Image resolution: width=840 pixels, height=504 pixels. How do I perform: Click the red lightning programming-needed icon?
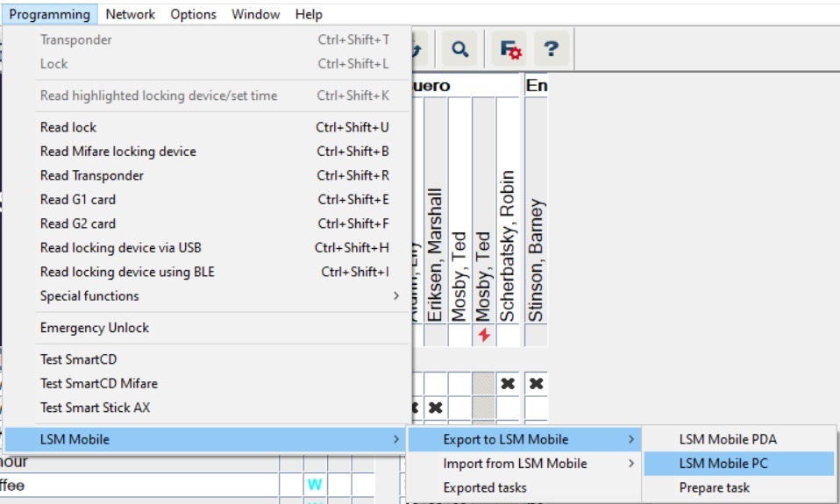coord(483,335)
